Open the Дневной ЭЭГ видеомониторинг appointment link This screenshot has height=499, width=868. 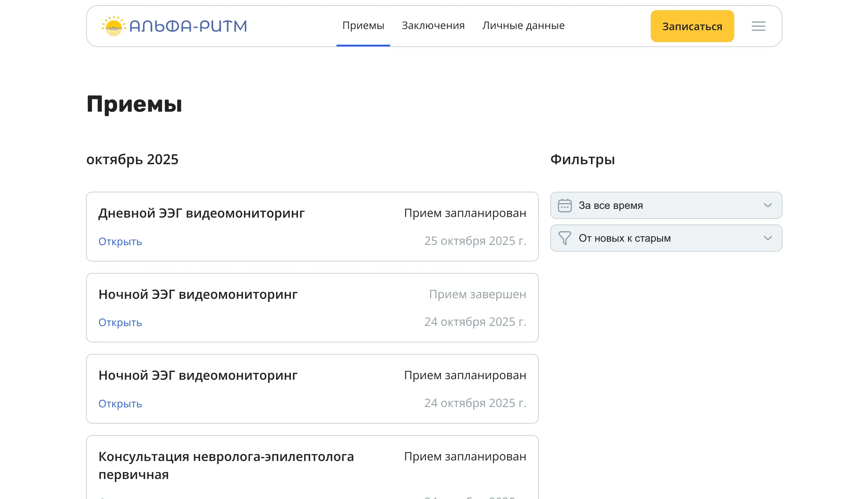point(120,242)
